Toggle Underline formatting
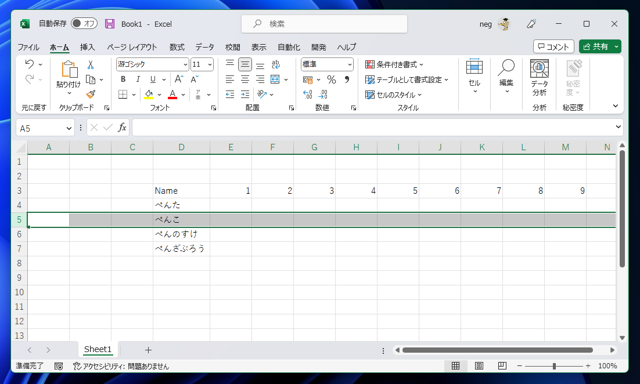The width and height of the screenshot is (640, 384). tap(153, 80)
